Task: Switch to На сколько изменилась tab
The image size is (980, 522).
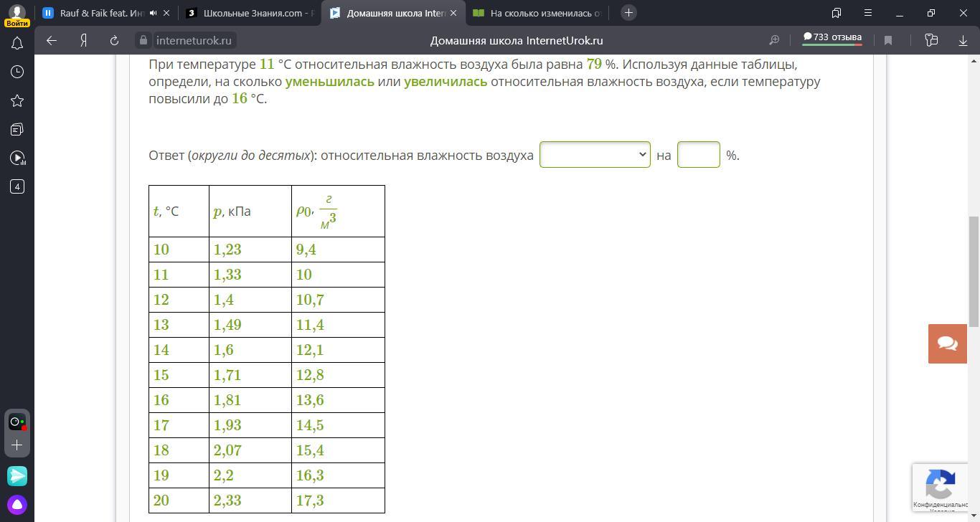Action: click(x=538, y=13)
